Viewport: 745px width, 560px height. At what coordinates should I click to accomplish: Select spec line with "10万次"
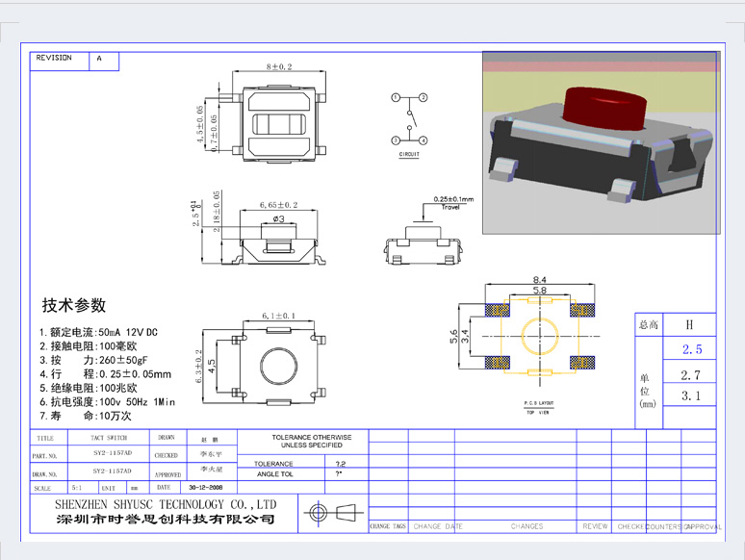point(86,416)
